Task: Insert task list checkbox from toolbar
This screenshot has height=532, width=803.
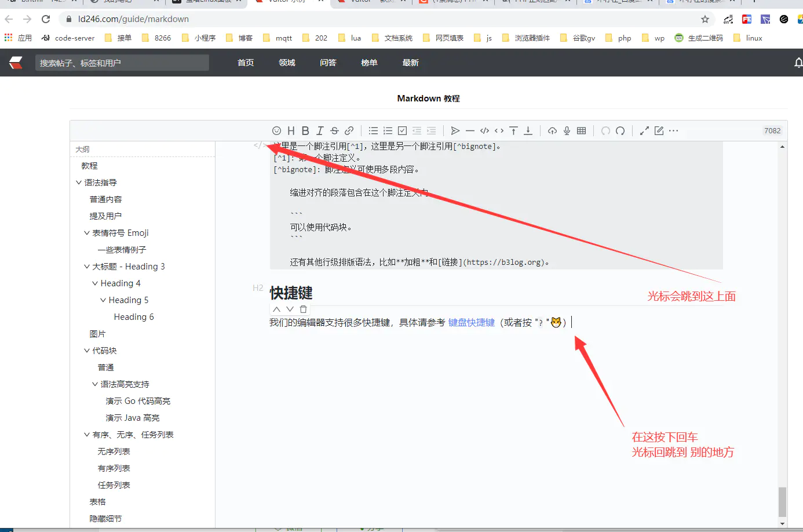Action: click(x=402, y=131)
